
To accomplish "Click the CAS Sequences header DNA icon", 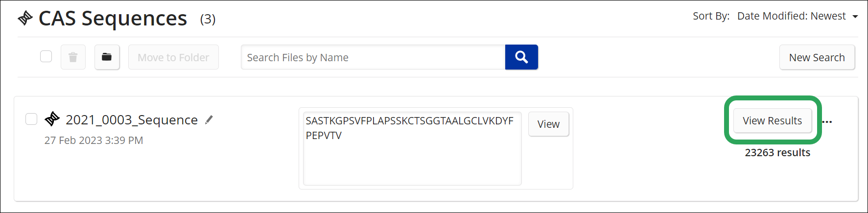I will 25,19.
